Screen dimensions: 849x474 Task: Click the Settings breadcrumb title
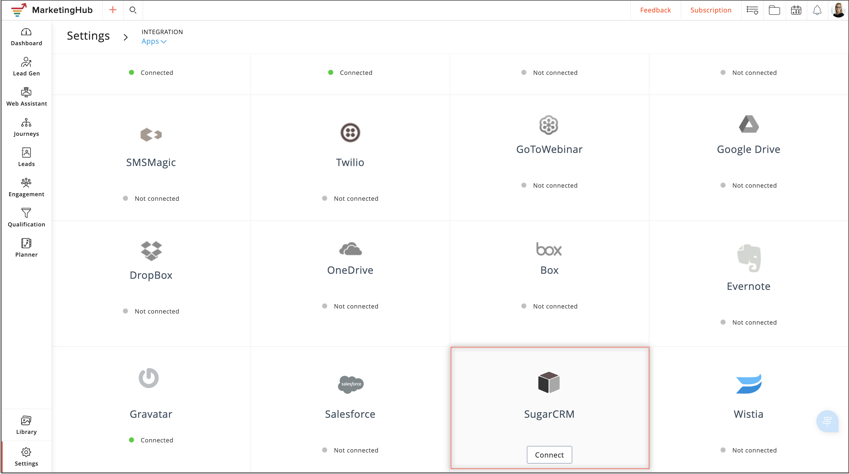point(88,36)
